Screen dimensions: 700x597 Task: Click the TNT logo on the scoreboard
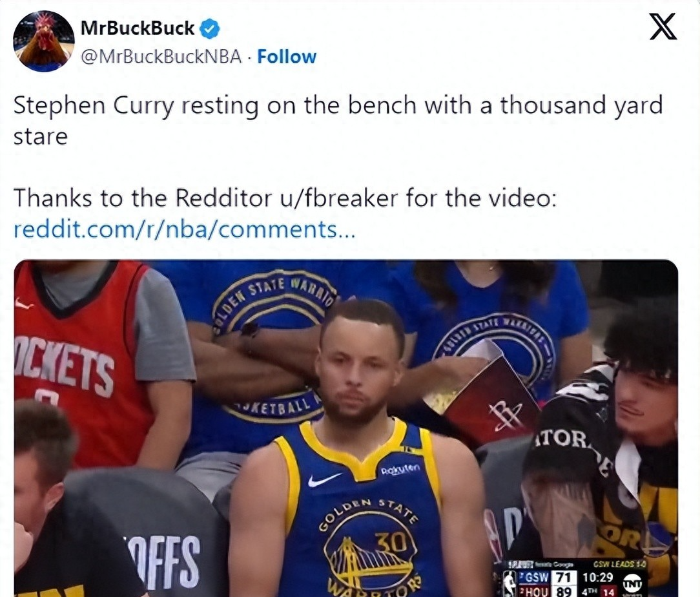click(x=632, y=584)
